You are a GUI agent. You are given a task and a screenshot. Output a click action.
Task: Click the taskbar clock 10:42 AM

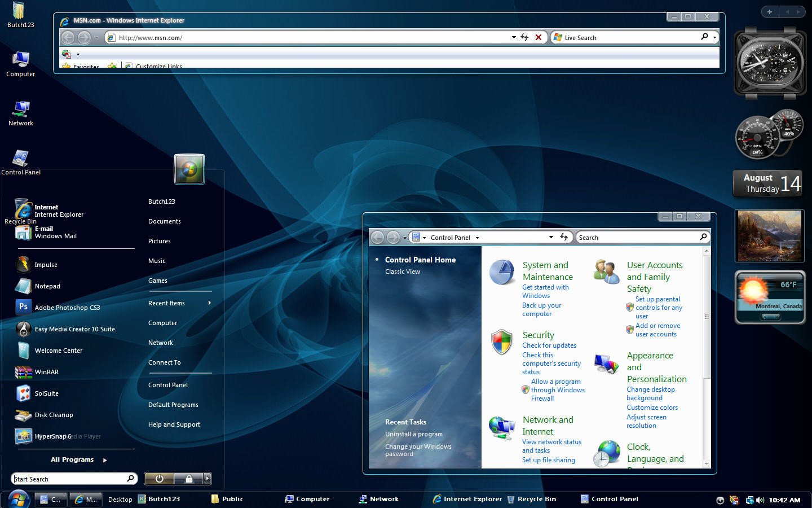point(784,500)
